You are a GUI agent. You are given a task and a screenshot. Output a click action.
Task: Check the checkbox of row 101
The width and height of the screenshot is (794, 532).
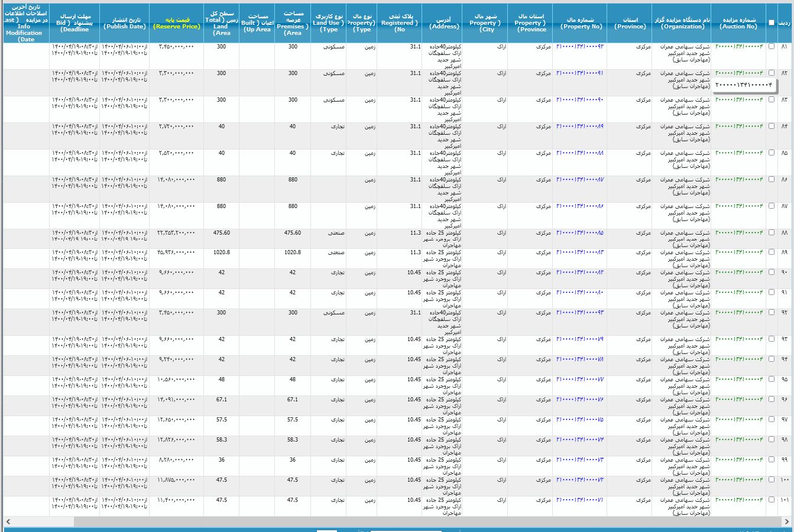(x=771, y=499)
